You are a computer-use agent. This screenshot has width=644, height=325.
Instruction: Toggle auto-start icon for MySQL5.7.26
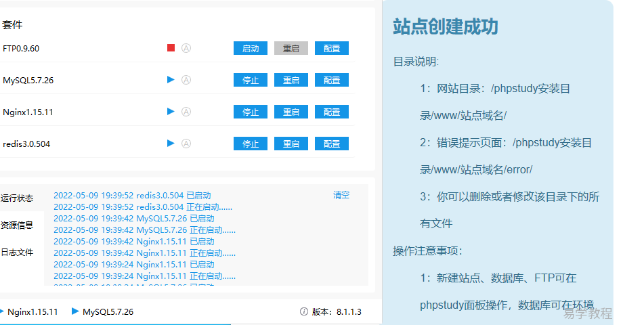186,80
